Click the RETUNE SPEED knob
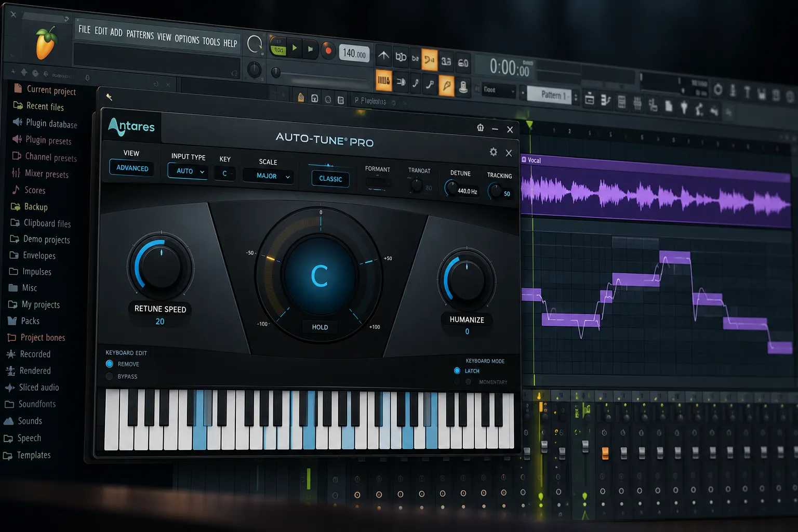 161,266
